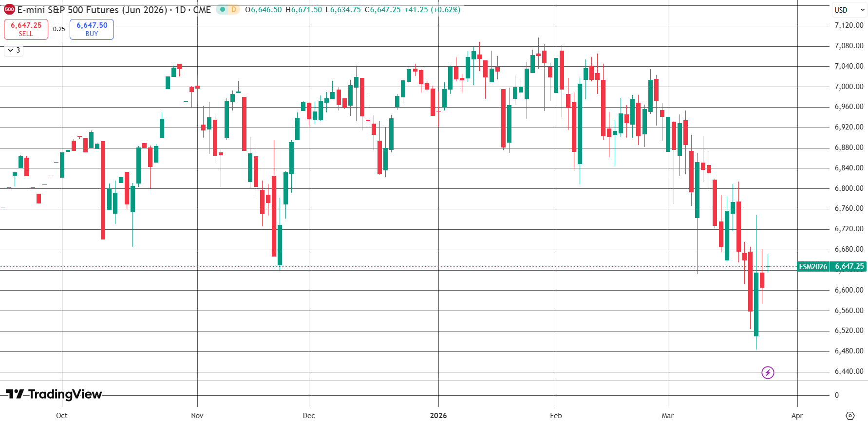This screenshot has height=423, width=868.
Task: Click the TradingView logo
Action: (54, 394)
